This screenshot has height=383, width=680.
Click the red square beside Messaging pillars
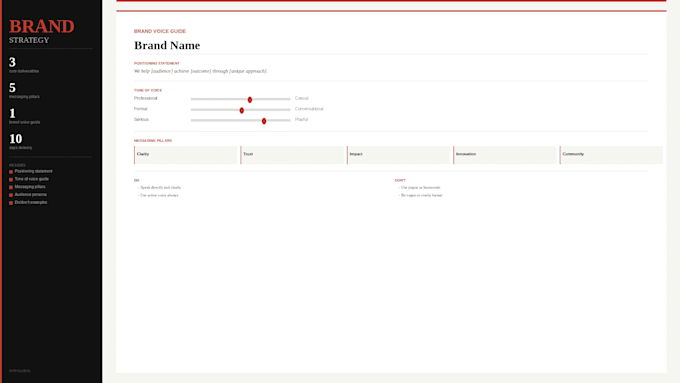(x=11, y=187)
